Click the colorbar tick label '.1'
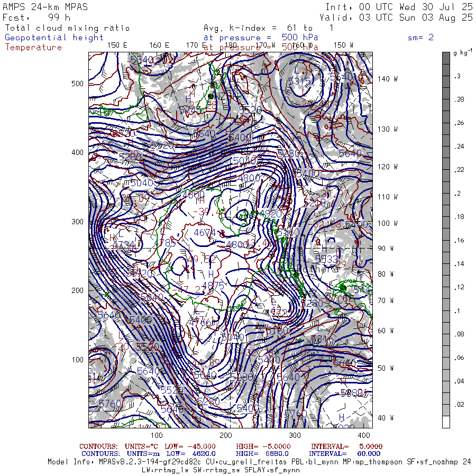Image resolution: width=476 pixels, height=476 pixels. coord(457,310)
